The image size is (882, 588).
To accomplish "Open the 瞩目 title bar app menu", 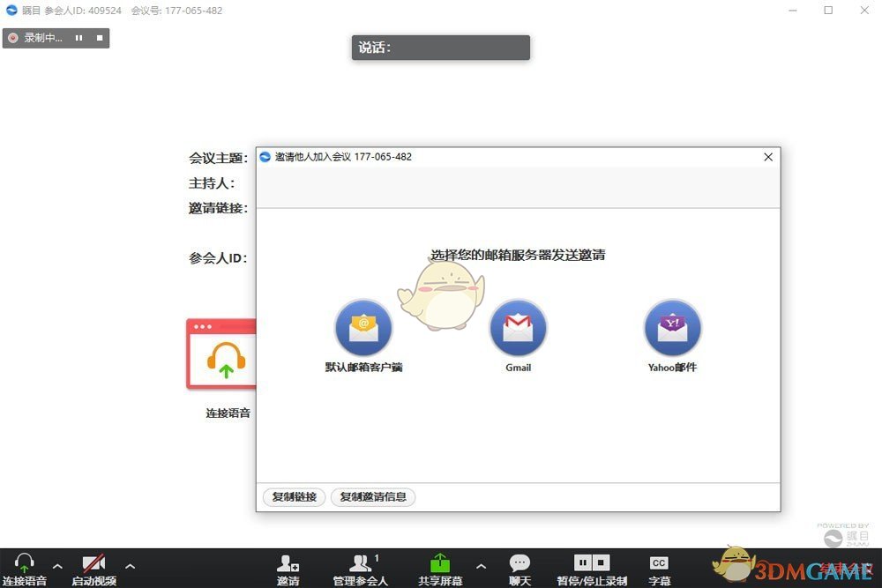I will click(x=8, y=11).
